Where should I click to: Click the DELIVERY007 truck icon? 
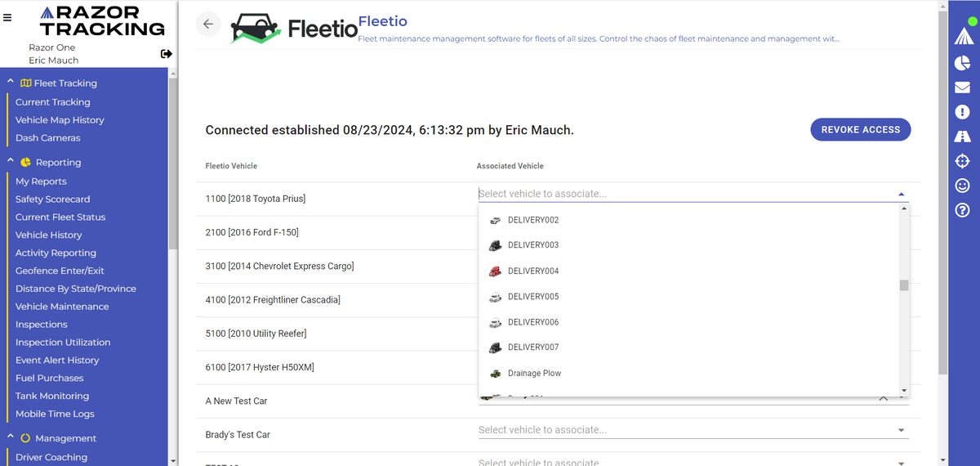point(495,347)
